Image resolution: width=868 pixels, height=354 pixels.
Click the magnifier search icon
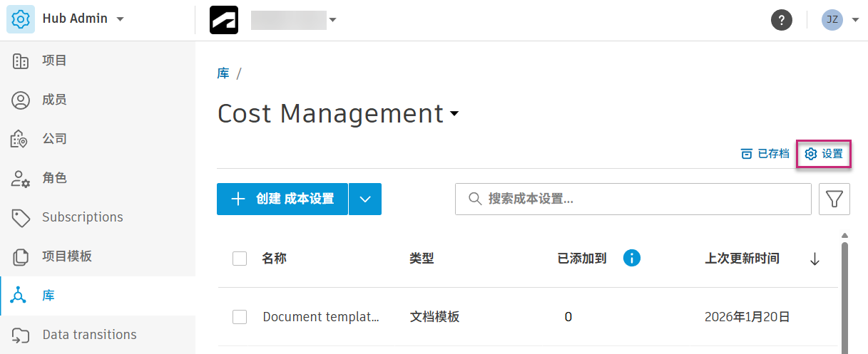(474, 199)
